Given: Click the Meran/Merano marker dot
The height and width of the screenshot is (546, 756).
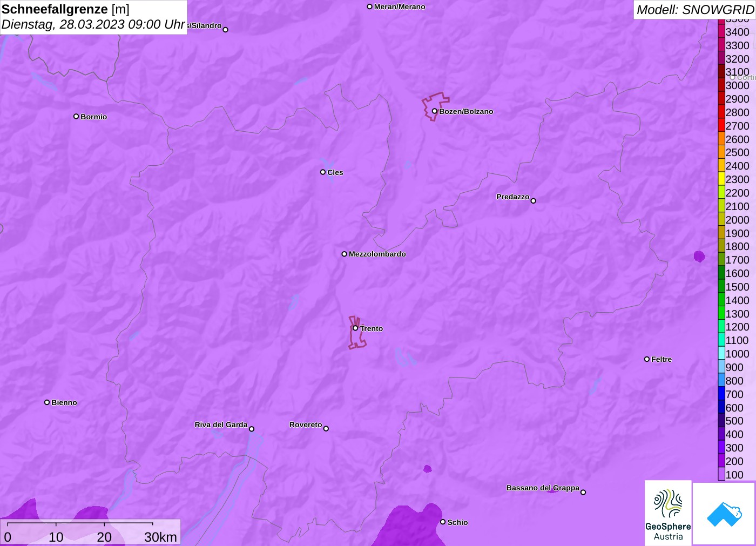Looking at the screenshot, I should (370, 7).
